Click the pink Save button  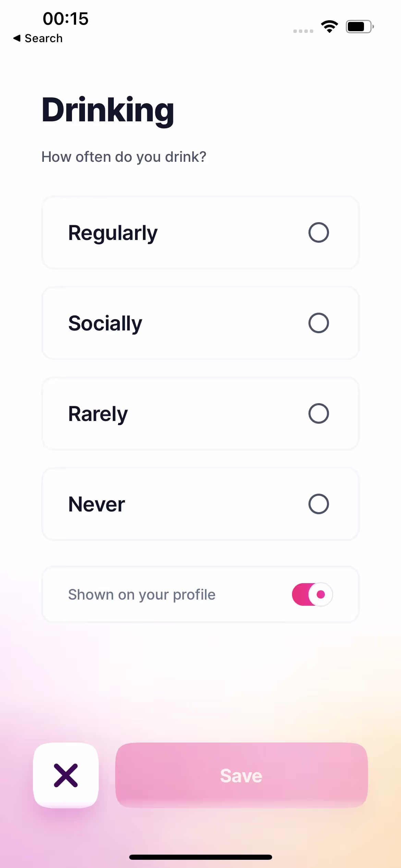click(242, 775)
